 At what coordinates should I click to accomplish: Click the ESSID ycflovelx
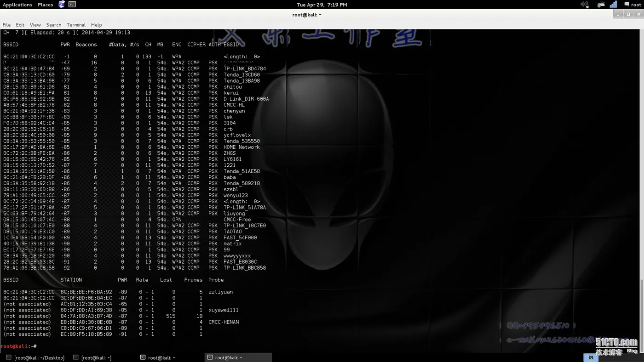[237, 135]
